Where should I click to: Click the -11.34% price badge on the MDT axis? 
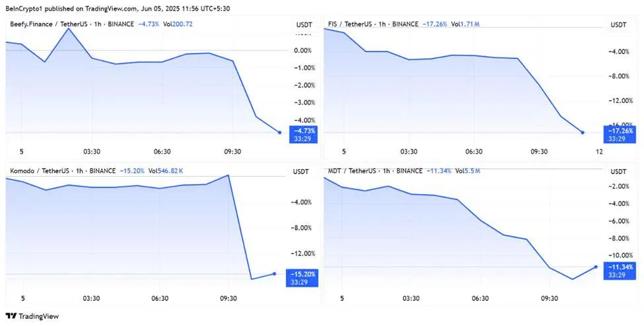point(621,267)
